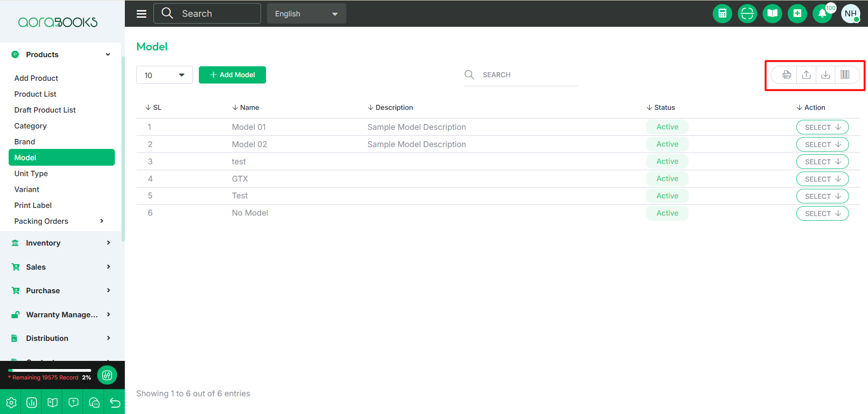The width and height of the screenshot is (868, 414).
Task: Open the barcode scan tool
Action: point(747,14)
